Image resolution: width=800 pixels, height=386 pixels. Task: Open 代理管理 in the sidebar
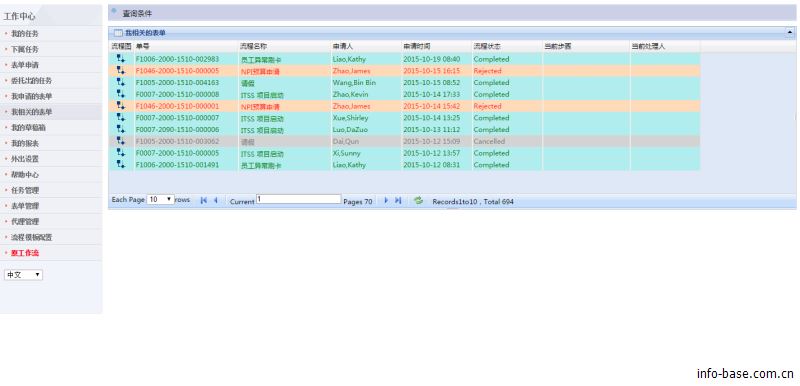(x=24, y=222)
